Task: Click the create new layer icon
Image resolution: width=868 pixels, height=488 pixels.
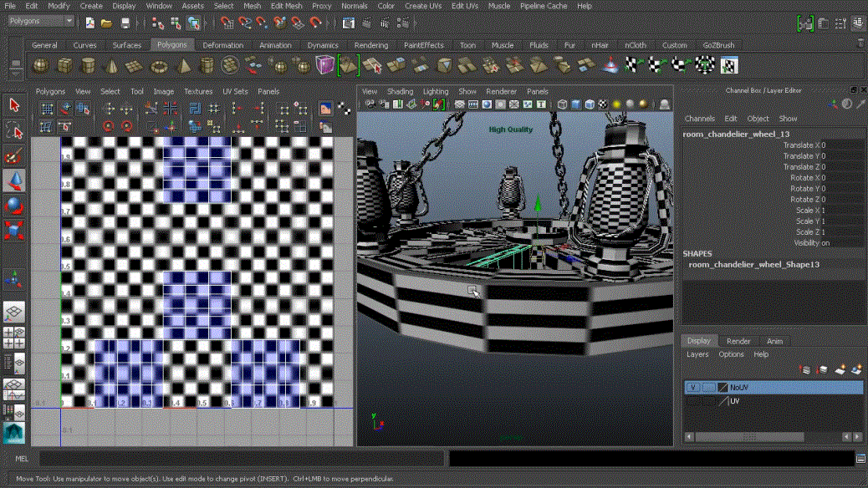Action: [x=840, y=369]
